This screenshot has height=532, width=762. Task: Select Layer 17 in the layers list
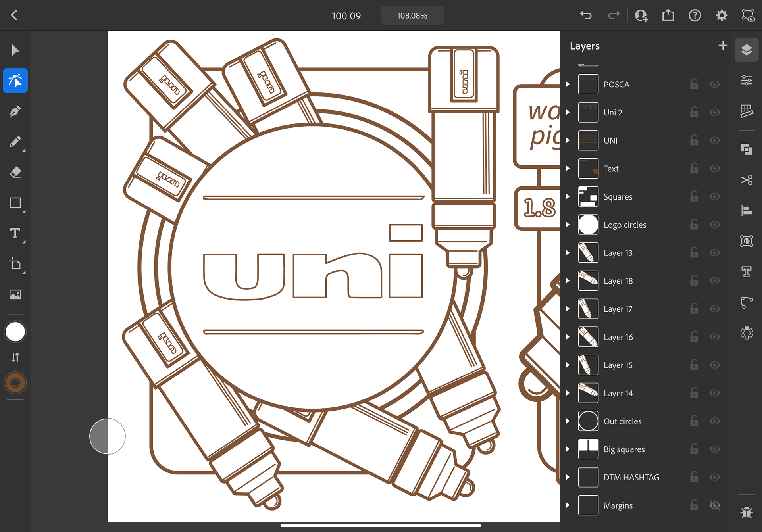645,309
